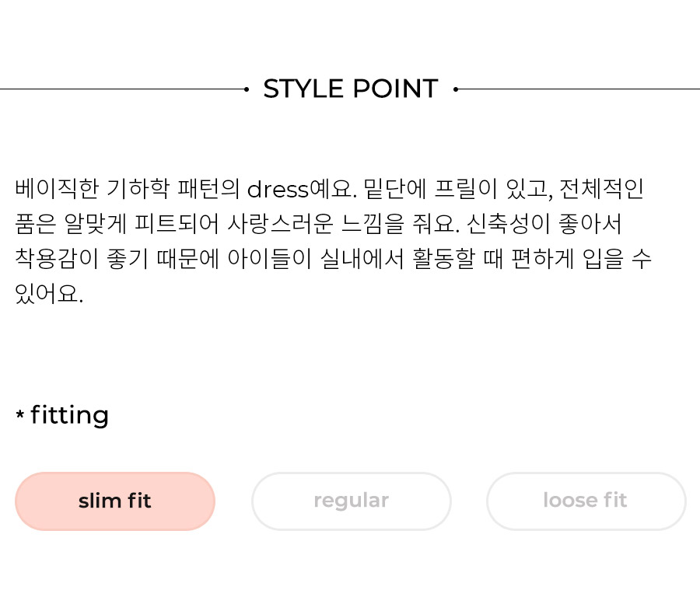
Task: Click the asterisk before fitting
Action: (19, 414)
